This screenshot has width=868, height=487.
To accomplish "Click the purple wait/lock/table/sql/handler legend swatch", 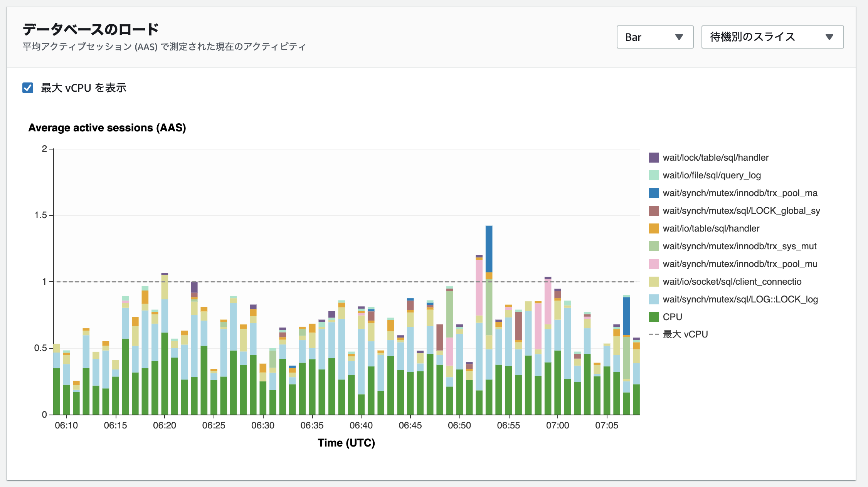I will point(654,158).
